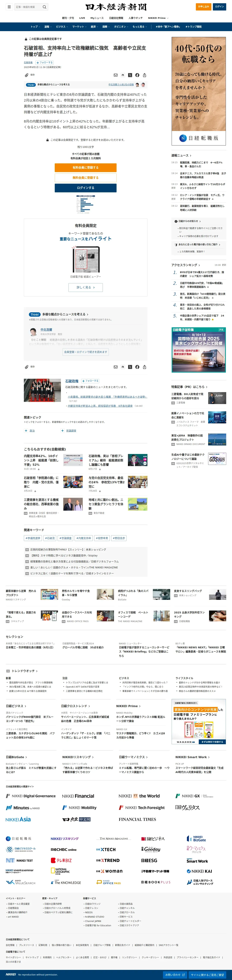Expand the 速報 nav dropdown

(x=48, y=27)
